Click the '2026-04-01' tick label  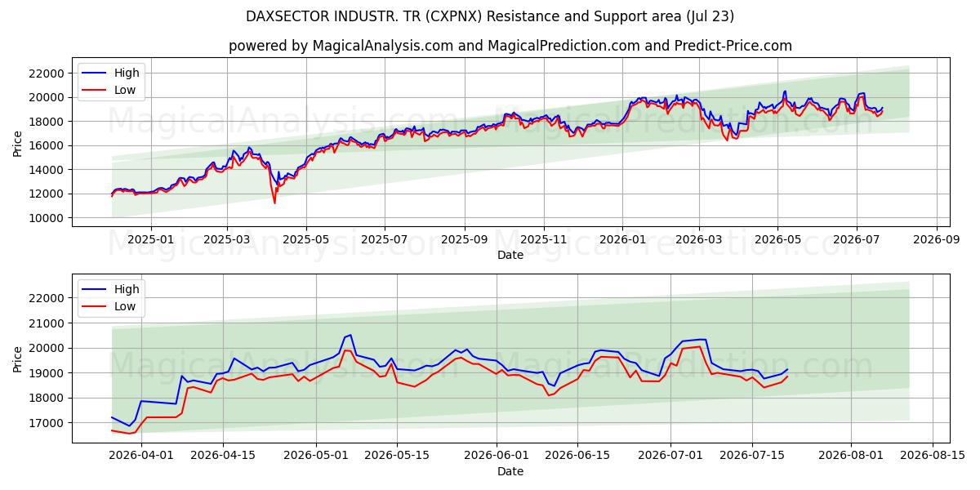pos(141,457)
